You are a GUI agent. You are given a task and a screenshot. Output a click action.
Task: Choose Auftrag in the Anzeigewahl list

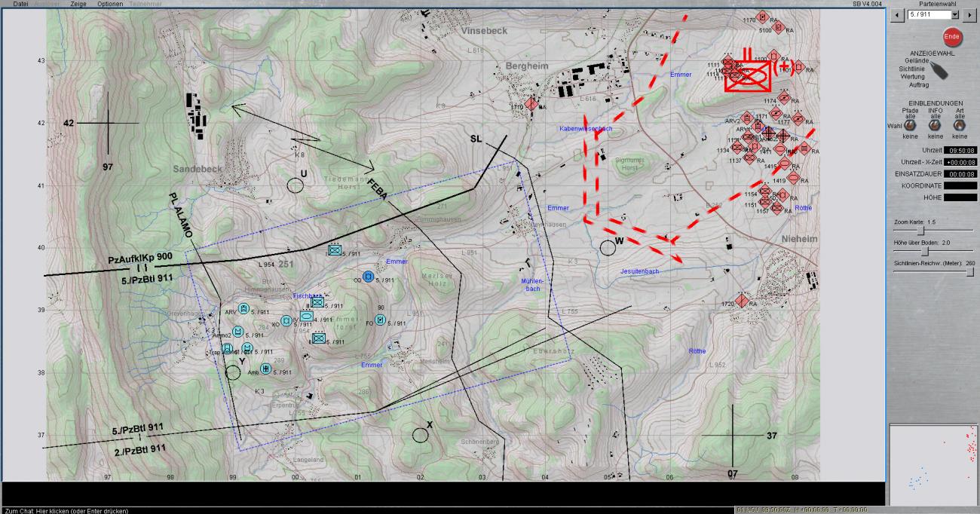[x=918, y=85]
